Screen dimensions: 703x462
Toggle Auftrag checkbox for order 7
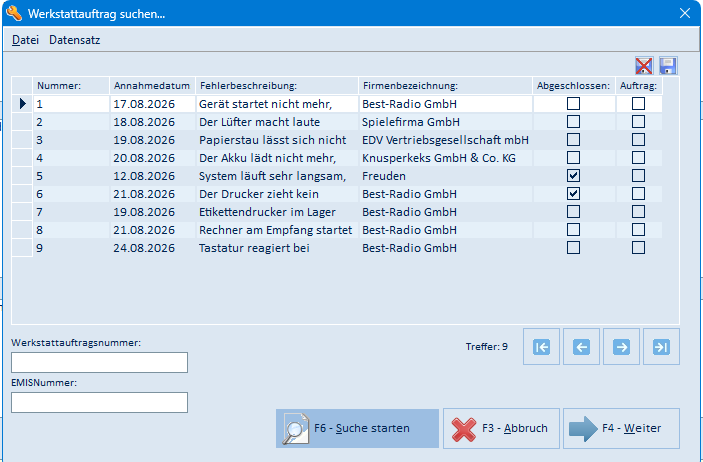coord(638,211)
